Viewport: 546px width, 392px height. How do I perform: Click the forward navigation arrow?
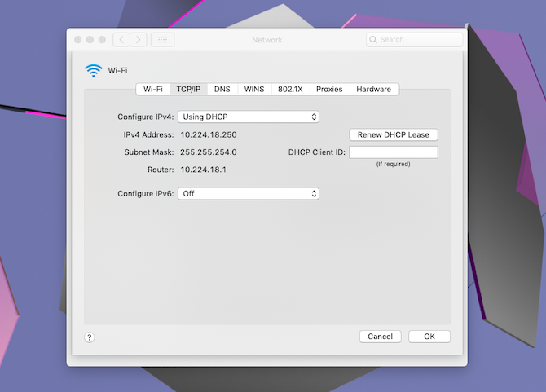tap(139, 40)
